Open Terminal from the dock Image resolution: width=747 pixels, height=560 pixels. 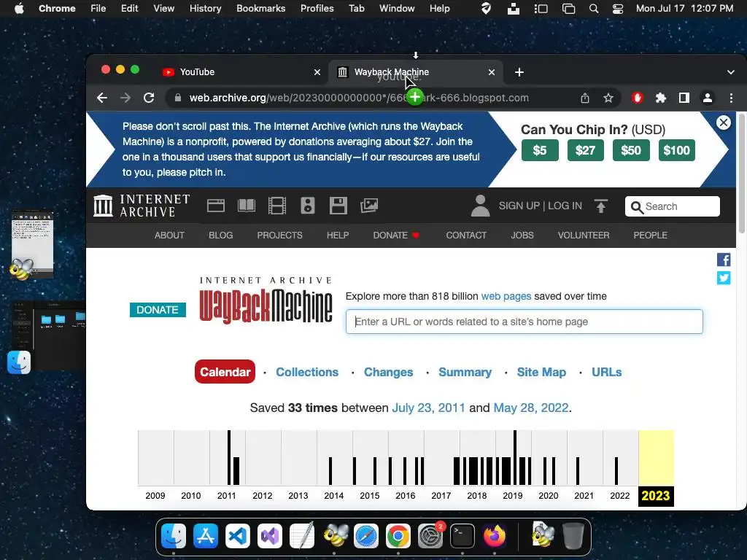click(462, 536)
